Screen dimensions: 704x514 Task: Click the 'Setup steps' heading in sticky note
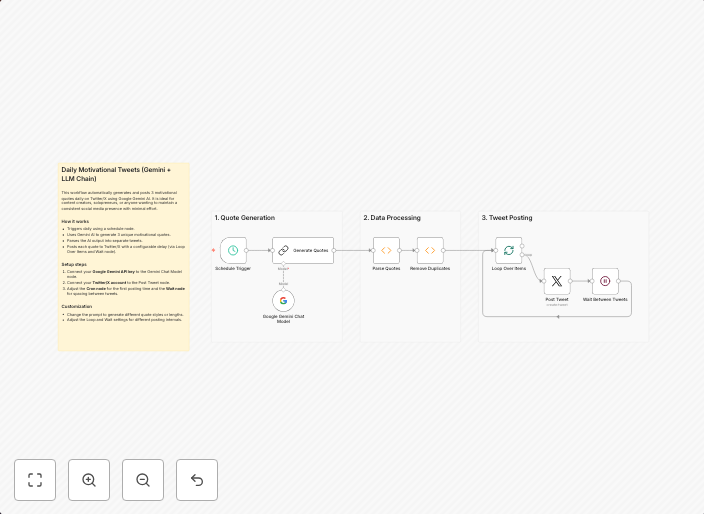[x=74, y=265]
